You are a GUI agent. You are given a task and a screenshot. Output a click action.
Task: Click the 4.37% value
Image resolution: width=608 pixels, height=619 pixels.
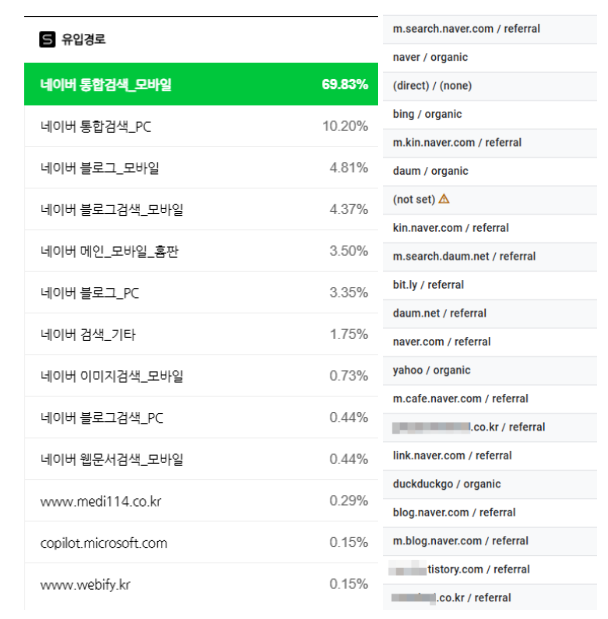349,209
